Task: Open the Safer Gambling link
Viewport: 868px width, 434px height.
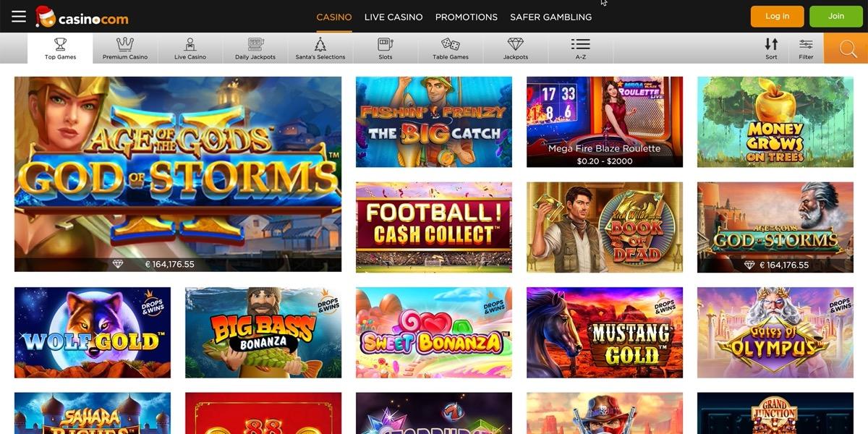Action: pos(550,17)
